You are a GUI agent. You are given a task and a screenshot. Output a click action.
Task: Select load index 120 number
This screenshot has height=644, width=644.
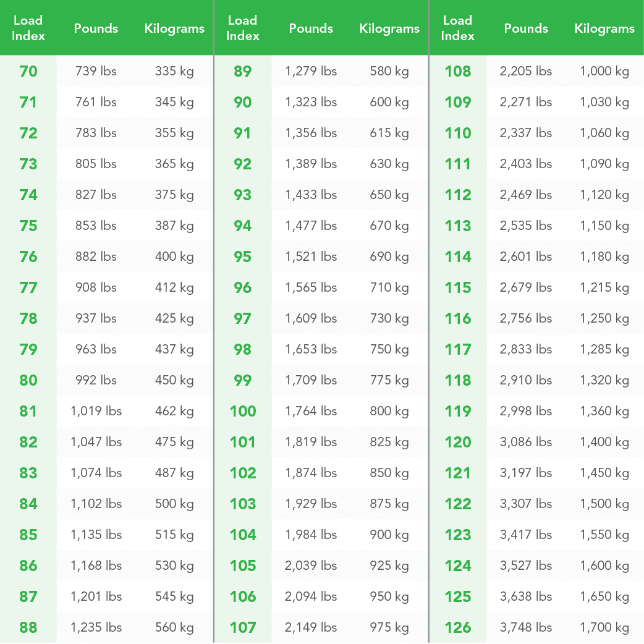pos(457,443)
